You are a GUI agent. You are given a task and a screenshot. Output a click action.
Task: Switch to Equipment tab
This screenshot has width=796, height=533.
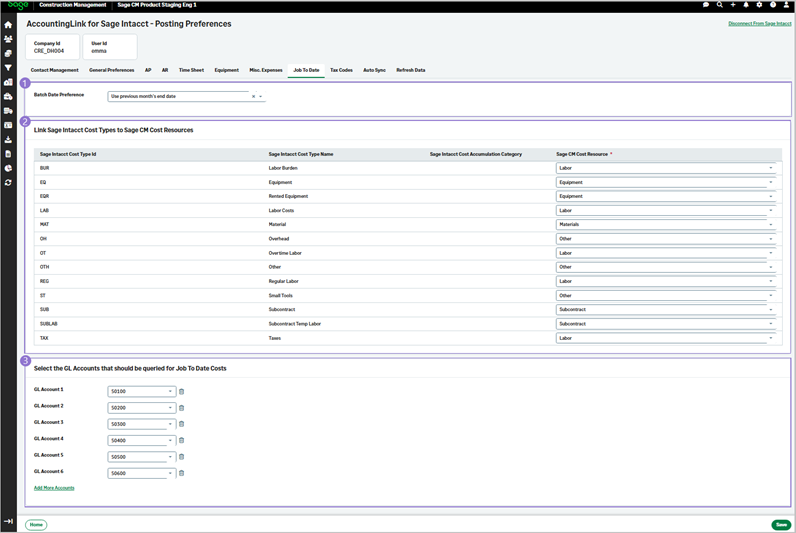pos(226,70)
